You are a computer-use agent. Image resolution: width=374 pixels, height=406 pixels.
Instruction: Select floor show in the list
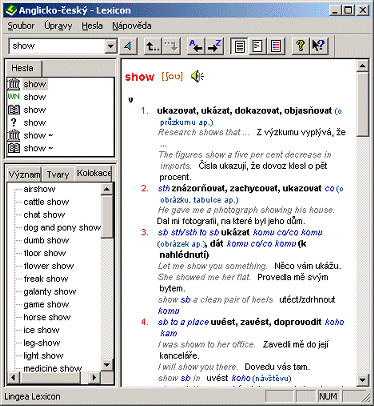(45, 253)
